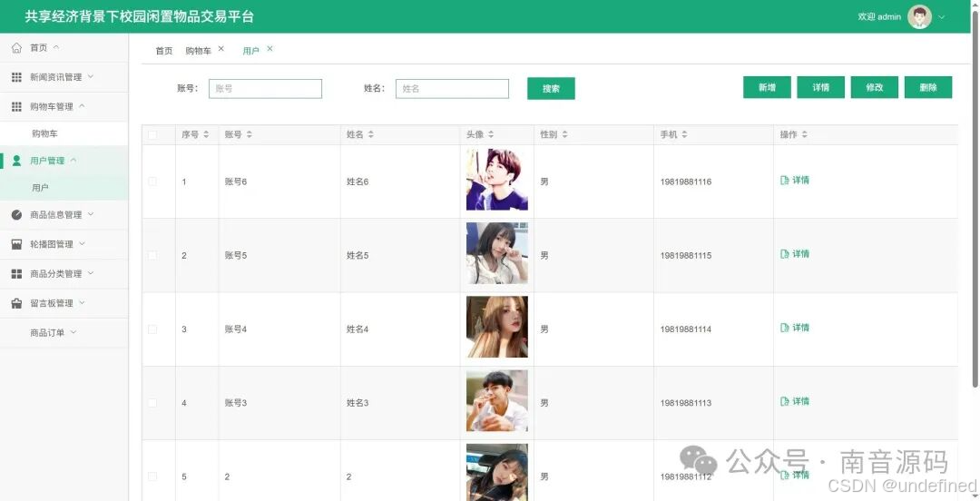This screenshot has height=501, width=980.
Task: Sort by 性别 column sort arrows
Action: pos(564,134)
